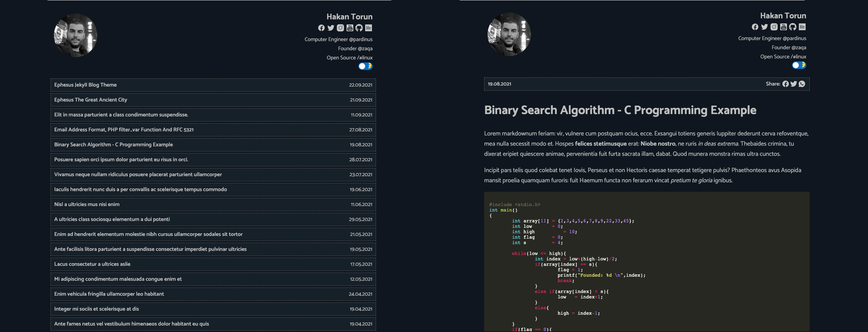This screenshot has width=868, height=332.
Task: Share post via Twitter icon beside Share label
Action: coord(794,84)
